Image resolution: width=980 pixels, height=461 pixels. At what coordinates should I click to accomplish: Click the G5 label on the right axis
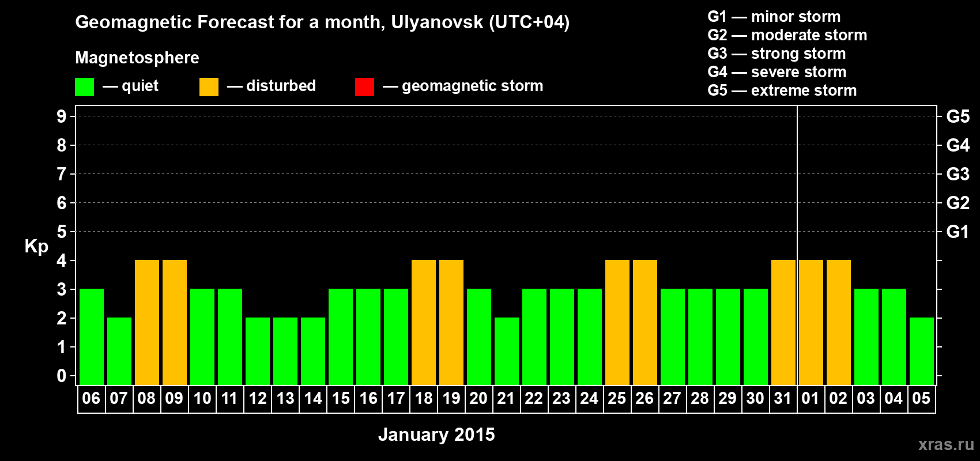pyautogui.click(x=958, y=116)
